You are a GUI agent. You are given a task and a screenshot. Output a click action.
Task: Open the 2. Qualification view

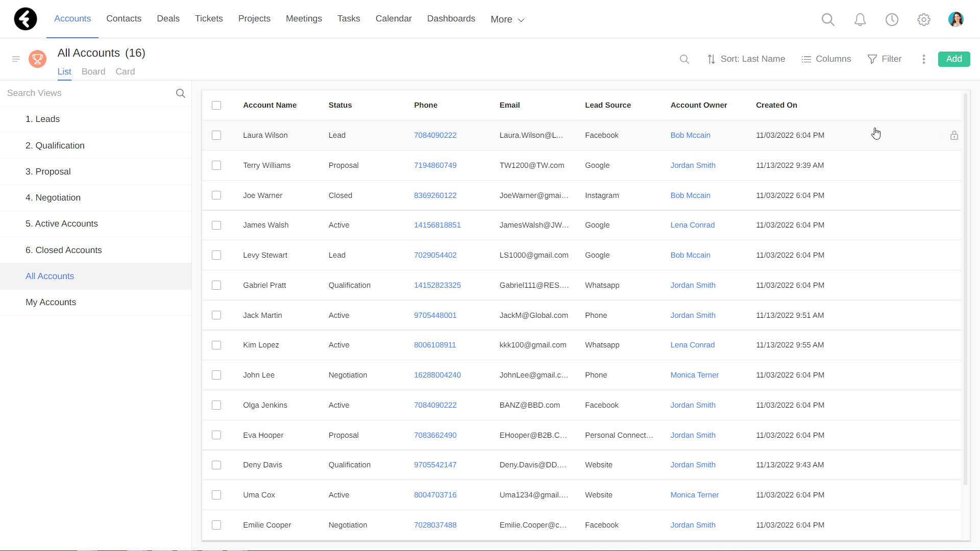(96, 145)
